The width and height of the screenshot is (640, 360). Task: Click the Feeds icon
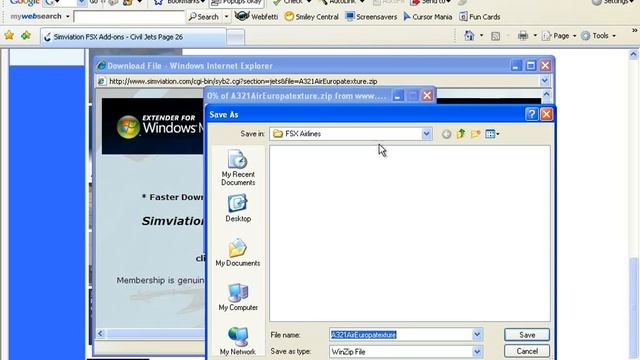tap(496, 36)
